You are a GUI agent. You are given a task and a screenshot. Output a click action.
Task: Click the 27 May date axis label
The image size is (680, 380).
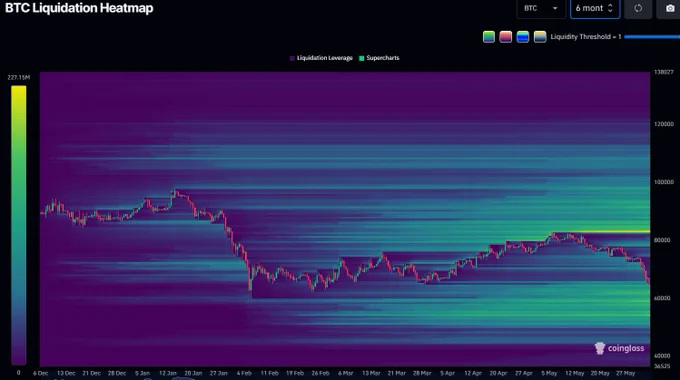point(625,373)
